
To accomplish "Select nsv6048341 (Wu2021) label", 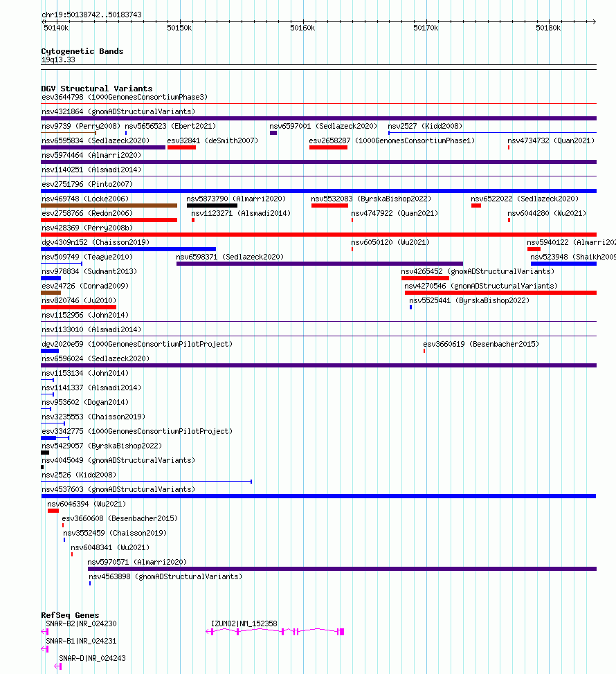I will (x=110, y=547).
